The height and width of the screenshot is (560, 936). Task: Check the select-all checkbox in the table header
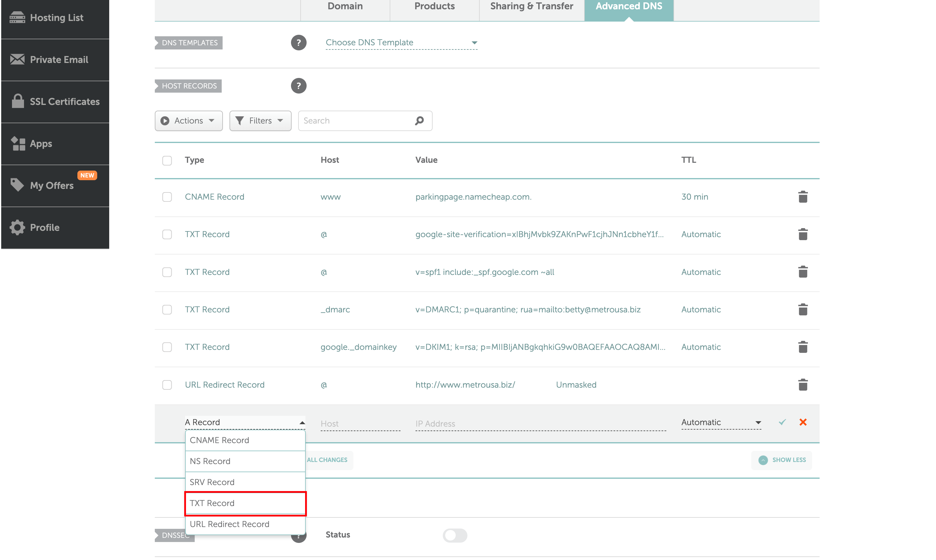tap(167, 160)
